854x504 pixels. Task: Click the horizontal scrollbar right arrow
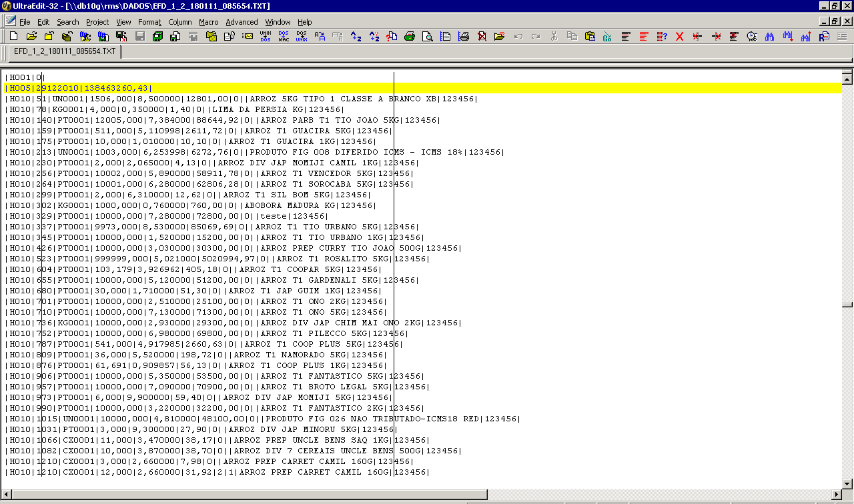coord(836,494)
